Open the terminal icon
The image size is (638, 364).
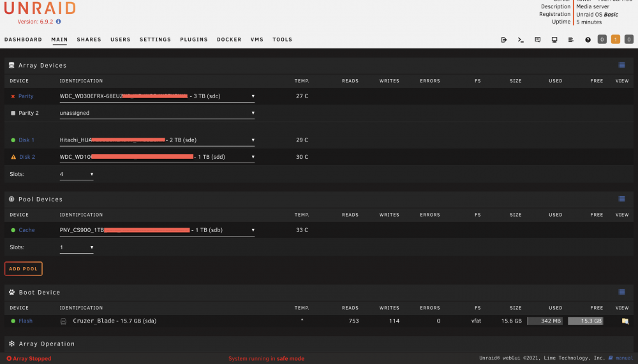pyautogui.click(x=521, y=40)
